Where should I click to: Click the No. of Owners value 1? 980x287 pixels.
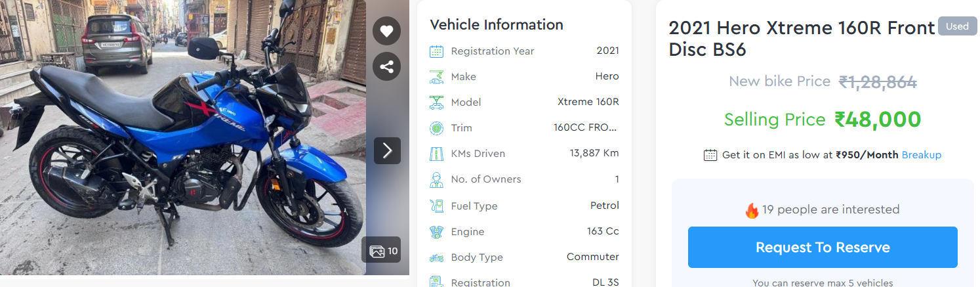pyautogui.click(x=617, y=179)
